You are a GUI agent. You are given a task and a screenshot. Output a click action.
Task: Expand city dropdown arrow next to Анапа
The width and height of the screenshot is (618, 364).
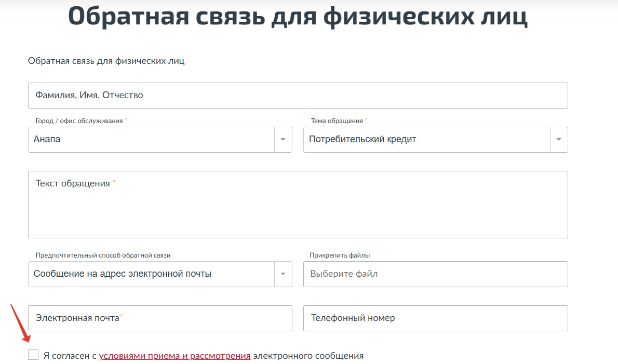coord(283,140)
